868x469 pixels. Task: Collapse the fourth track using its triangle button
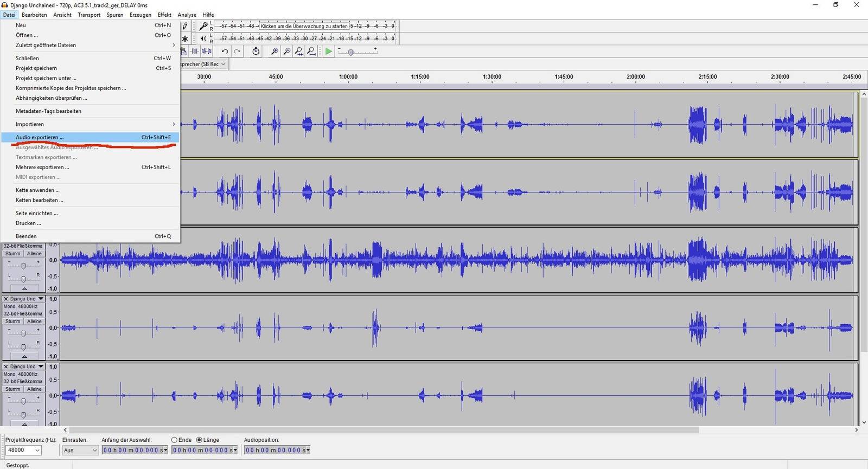pos(24,356)
